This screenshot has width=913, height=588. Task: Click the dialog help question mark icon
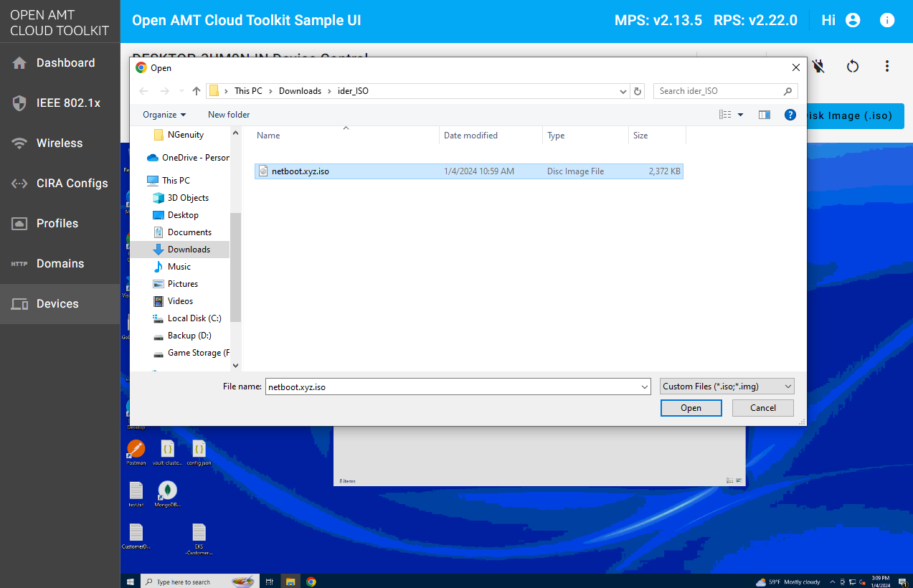790,115
